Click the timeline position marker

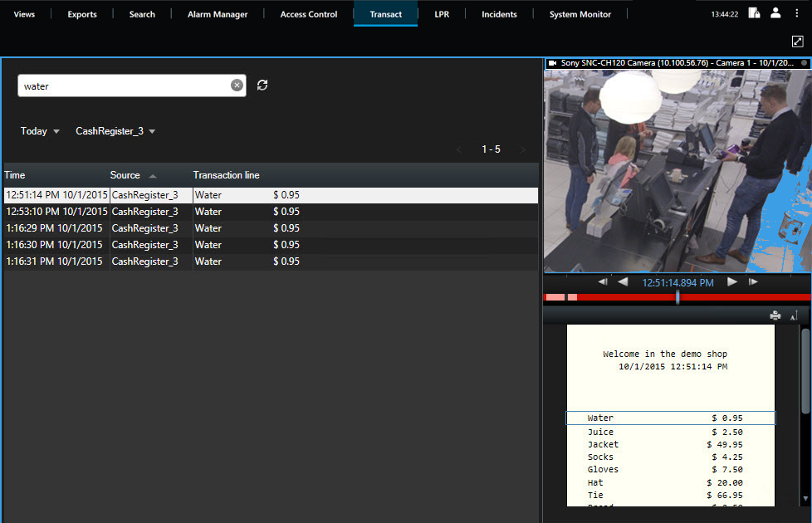(677, 296)
